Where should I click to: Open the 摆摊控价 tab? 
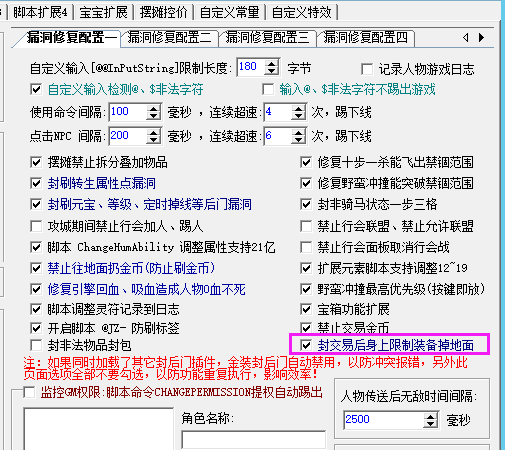click(163, 13)
